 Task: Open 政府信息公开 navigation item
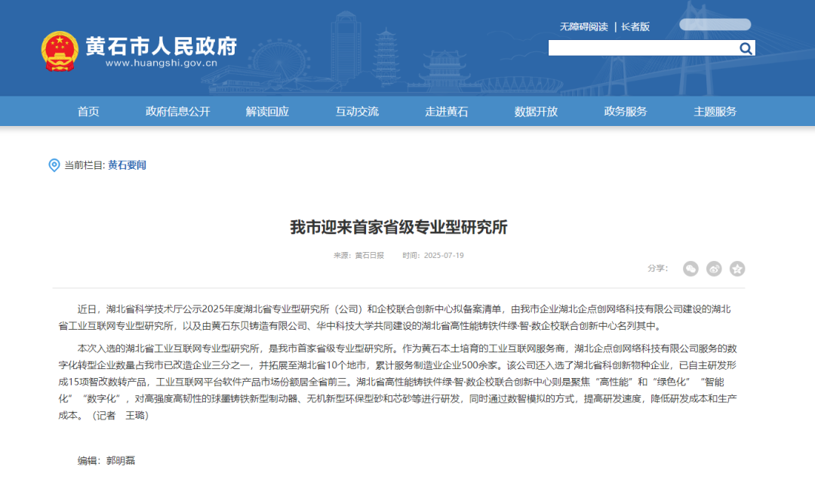pos(178,112)
